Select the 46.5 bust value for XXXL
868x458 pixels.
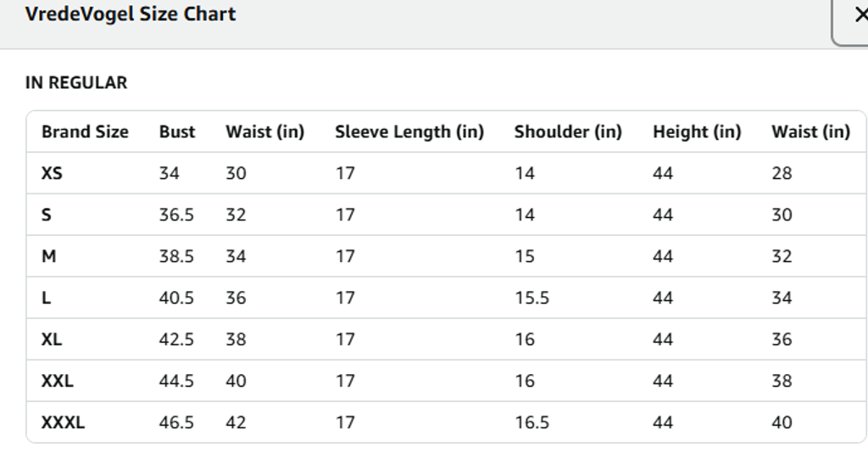point(176,422)
